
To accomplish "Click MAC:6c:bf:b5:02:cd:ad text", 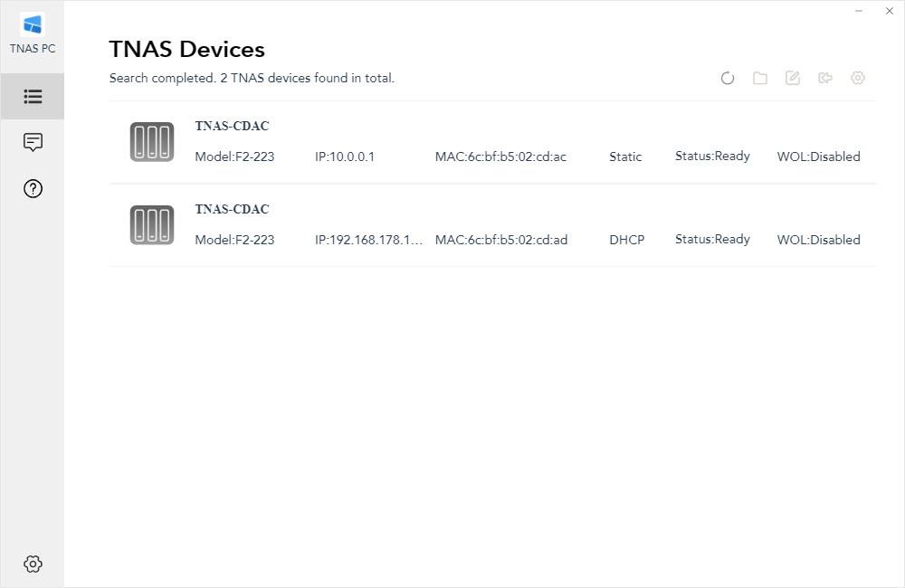I will [501, 240].
